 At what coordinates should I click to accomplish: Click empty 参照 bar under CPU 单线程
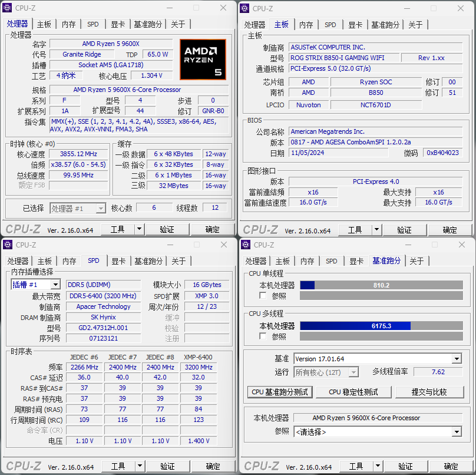tap(382, 295)
